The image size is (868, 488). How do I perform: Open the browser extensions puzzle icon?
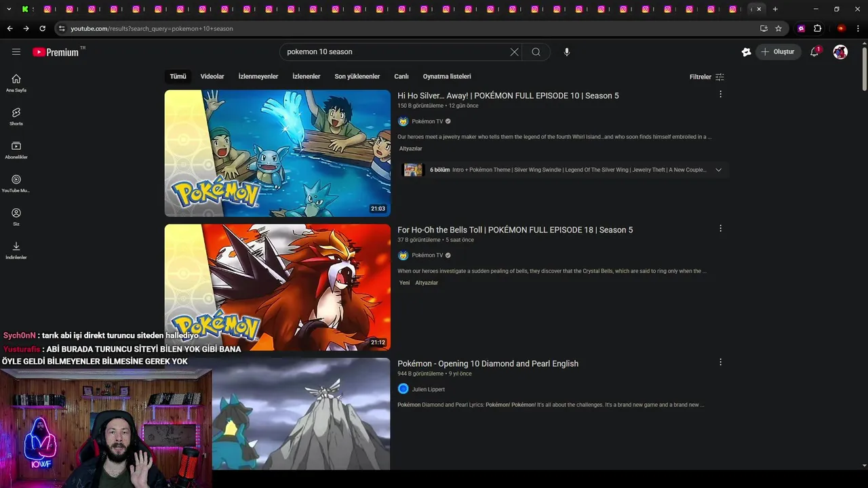817,28
